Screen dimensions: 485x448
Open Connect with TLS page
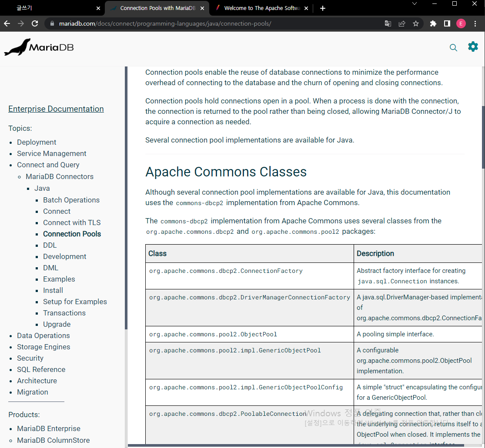(72, 222)
